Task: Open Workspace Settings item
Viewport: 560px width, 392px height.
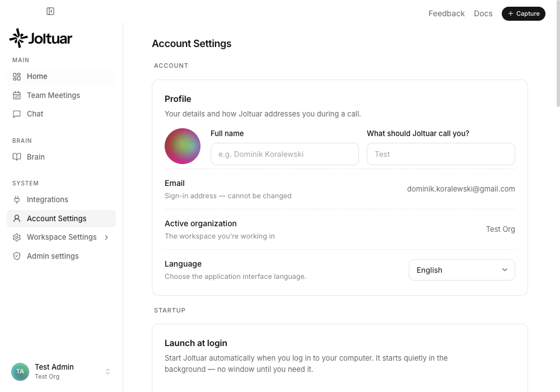Action: click(x=62, y=237)
